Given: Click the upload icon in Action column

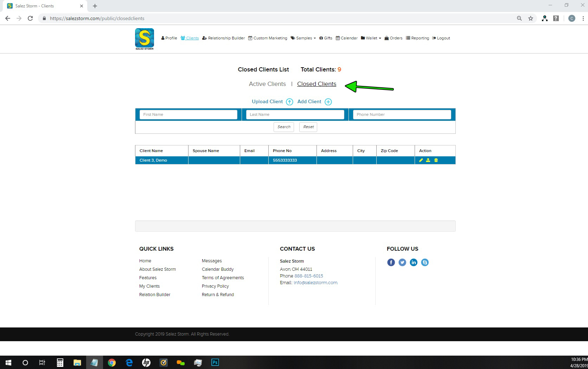Looking at the screenshot, I should 428,160.
